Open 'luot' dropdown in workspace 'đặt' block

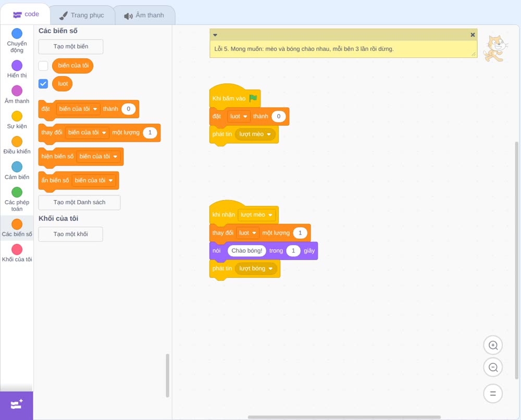coord(239,116)
